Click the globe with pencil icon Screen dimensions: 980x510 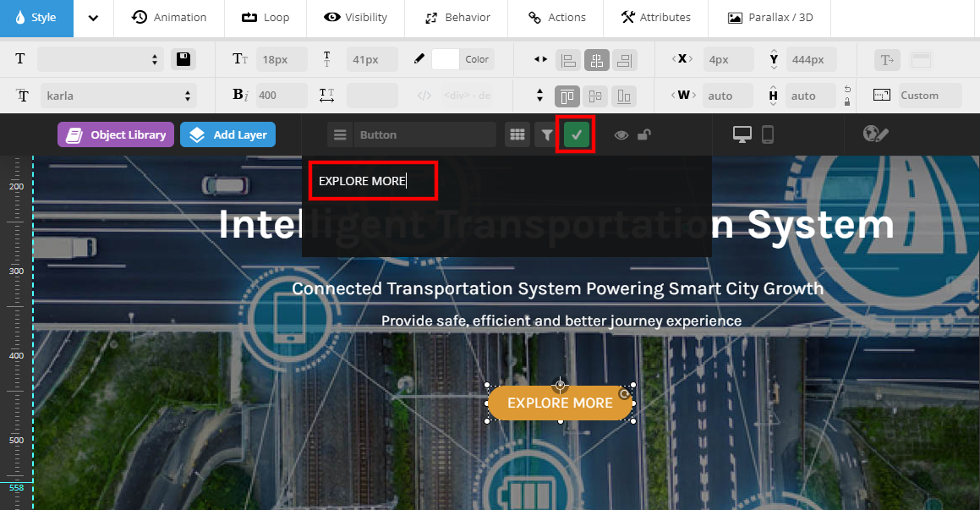coord(875,134)
